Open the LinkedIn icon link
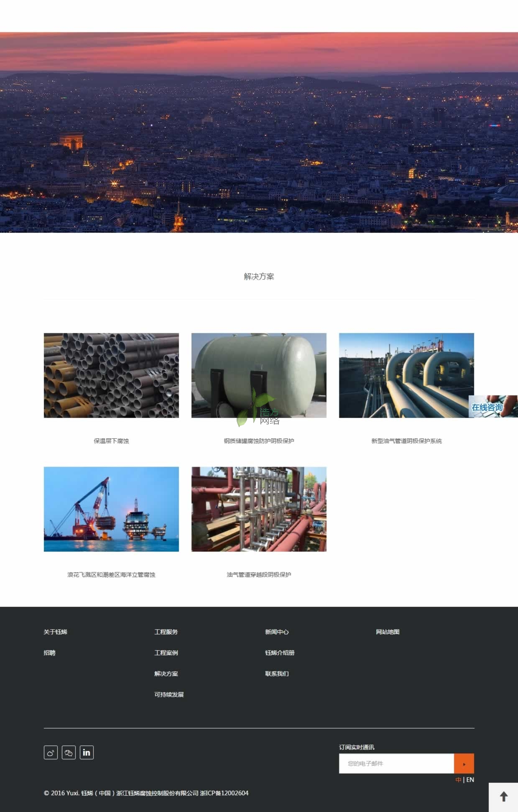Image resolution: width=518 pixels, height=812 pixels. click(x=87, y=753)
